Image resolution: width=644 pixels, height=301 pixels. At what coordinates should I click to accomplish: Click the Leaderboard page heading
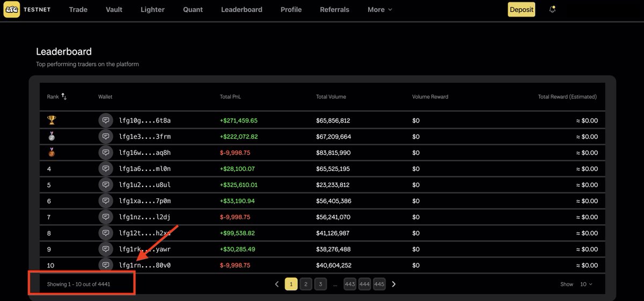[64, 52]
